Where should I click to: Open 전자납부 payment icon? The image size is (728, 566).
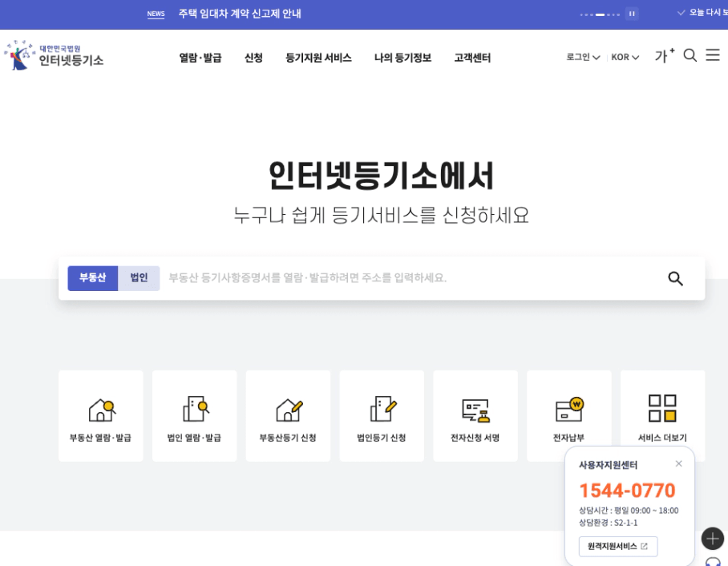click(x=569, y=410)
